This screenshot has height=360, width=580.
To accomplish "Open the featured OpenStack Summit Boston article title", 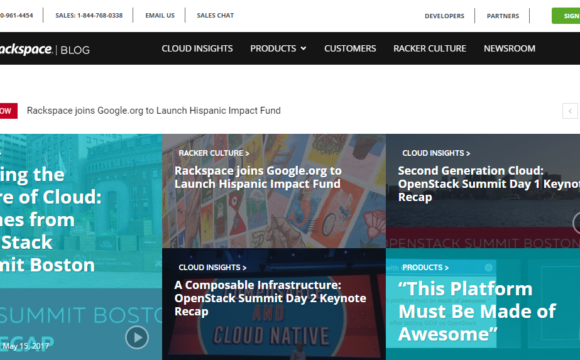I will pyautogui.click(x=50, y=220).
